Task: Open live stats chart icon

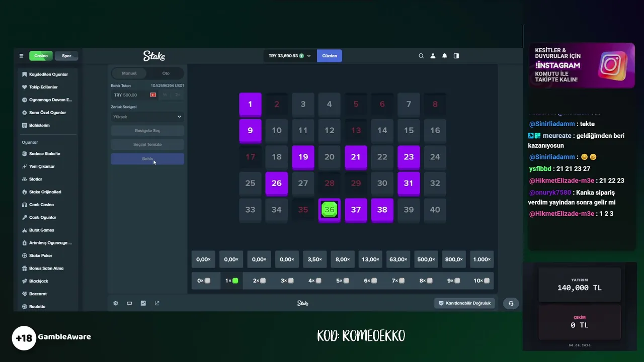Action: (x=143, y=303)
